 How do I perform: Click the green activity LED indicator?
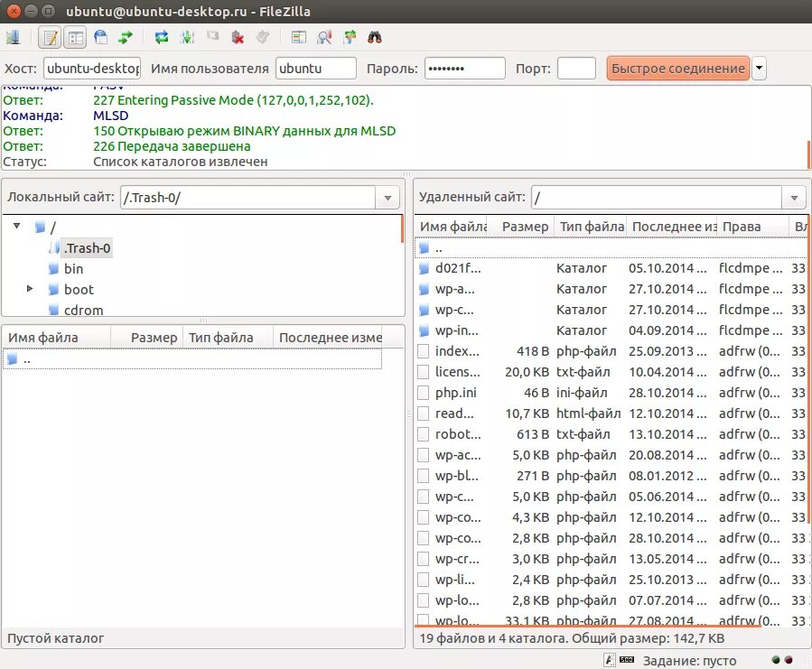click(x=775, y=660)
